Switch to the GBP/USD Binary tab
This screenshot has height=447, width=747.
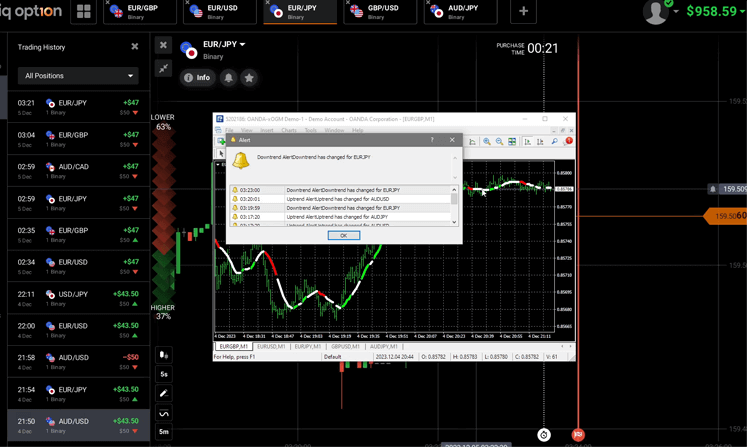coord(380,12)
